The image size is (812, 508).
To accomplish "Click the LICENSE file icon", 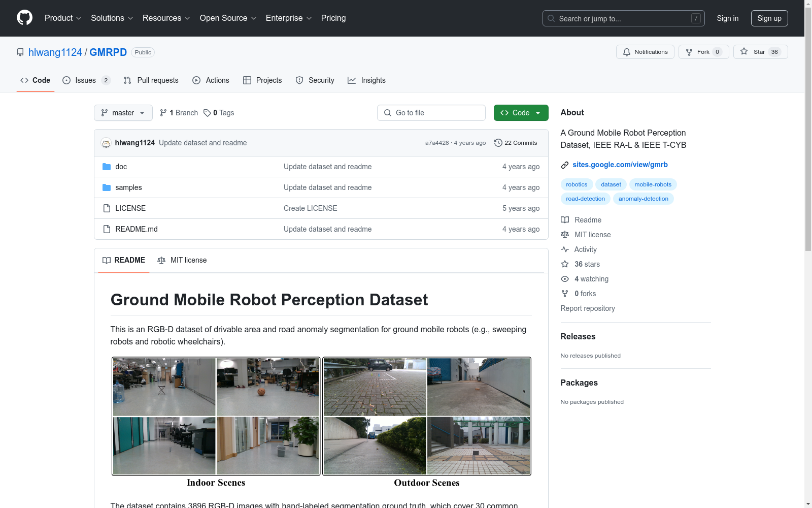I will tap(107, 208).
